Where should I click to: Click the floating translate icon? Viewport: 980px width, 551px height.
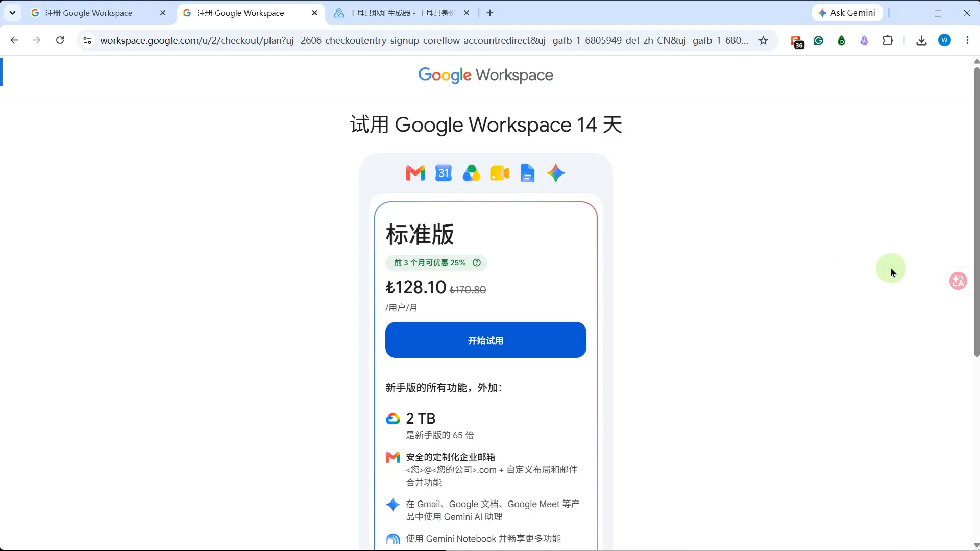click(x=958, y=281)
